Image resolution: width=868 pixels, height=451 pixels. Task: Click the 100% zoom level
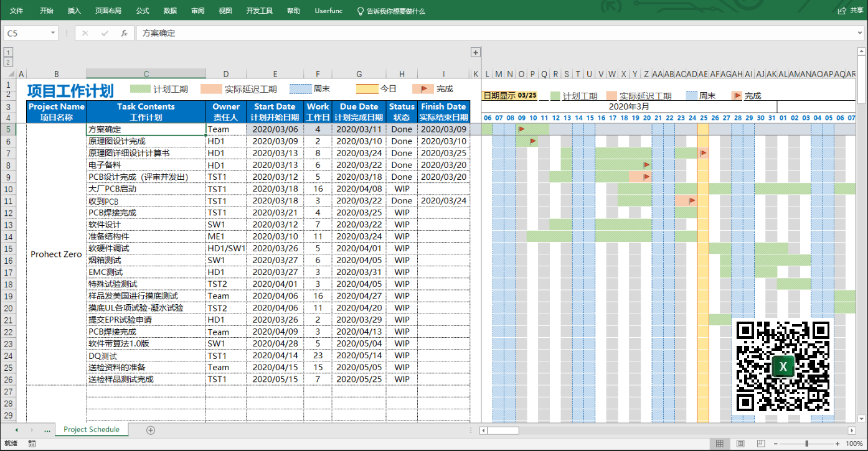coord(854,444)
